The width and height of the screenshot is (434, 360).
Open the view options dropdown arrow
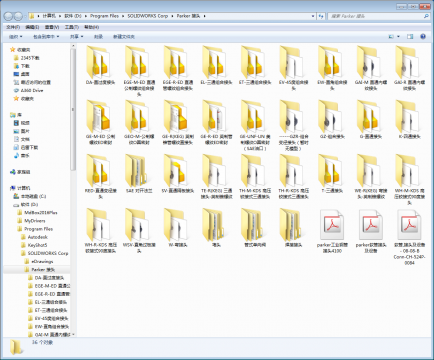[398, 37]
